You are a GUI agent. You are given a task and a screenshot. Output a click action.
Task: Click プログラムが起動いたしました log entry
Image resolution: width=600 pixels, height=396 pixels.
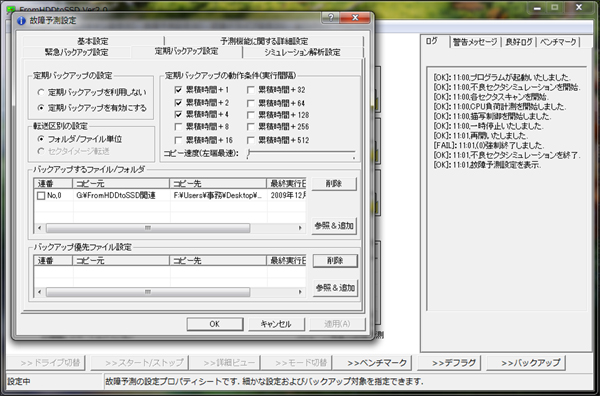point(502,77)
